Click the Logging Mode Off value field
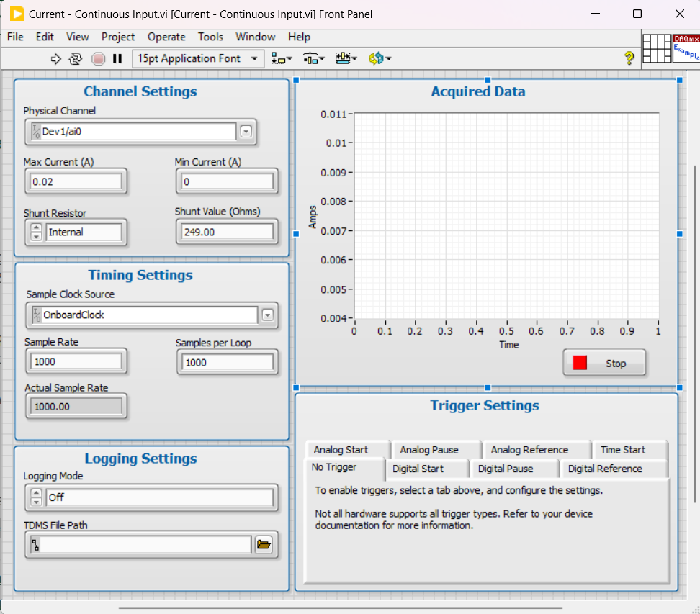The width and height of the screenshot is (700, 614). click(x=159, y=497)
